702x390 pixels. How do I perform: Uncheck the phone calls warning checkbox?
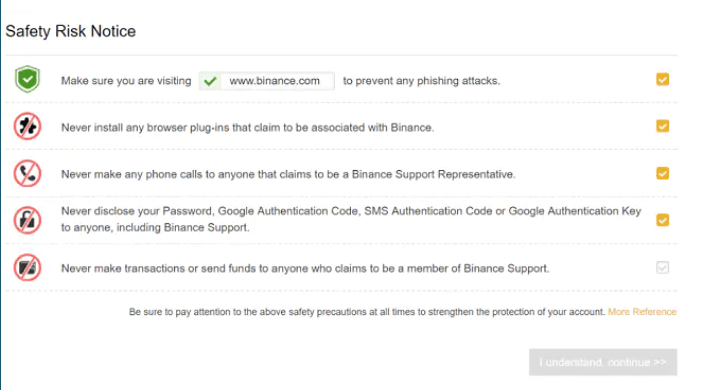click(x=663, y=173)
